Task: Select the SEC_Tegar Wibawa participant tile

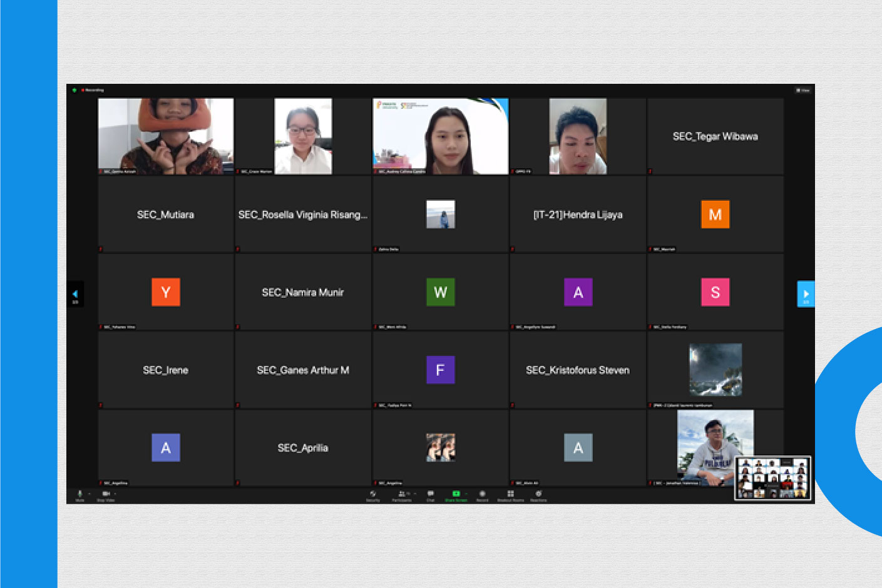Action: click(715, 136)
